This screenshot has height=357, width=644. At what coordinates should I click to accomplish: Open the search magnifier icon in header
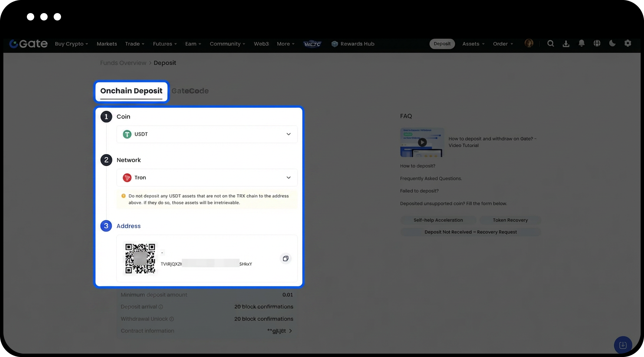pos(550,44)
